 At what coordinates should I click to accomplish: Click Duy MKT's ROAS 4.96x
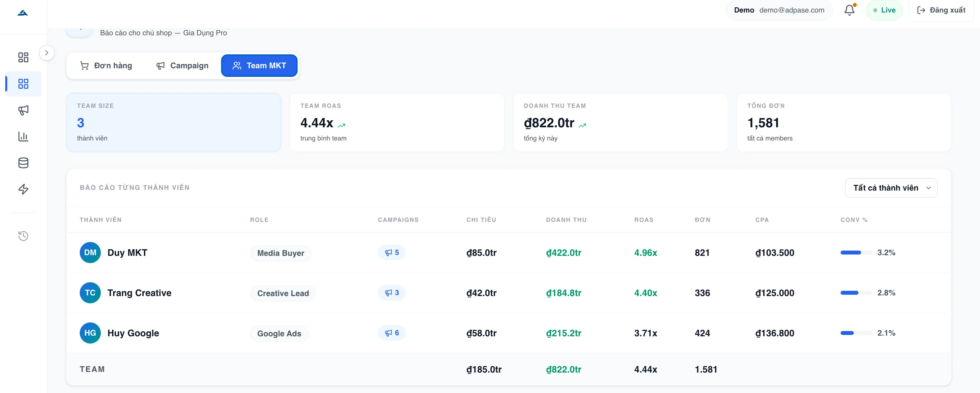click(646, 253)
